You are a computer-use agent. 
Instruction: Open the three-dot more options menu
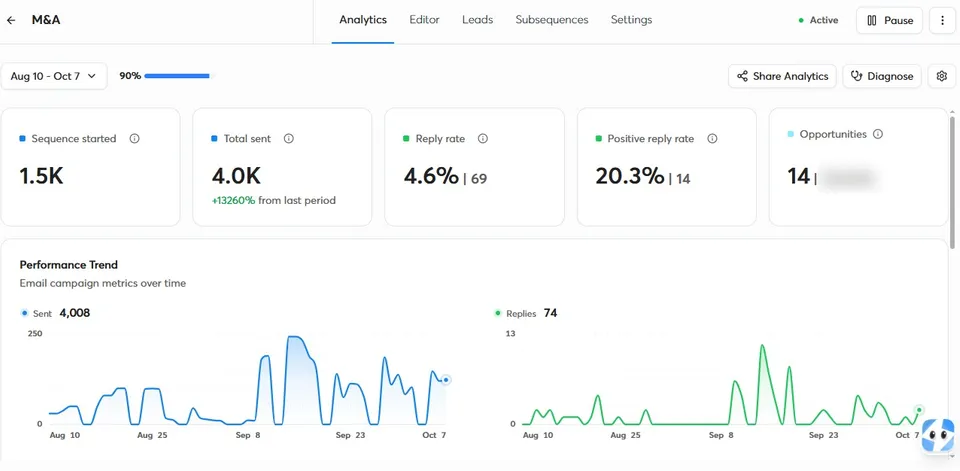coord(942,20)
